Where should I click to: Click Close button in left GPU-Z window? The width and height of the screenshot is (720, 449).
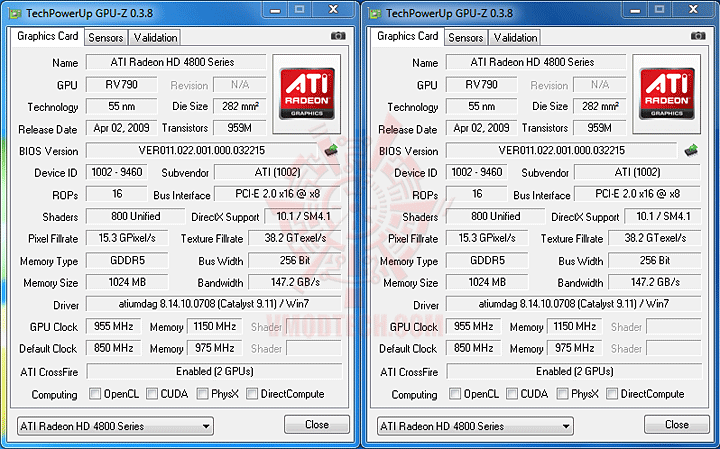[317, 425]
